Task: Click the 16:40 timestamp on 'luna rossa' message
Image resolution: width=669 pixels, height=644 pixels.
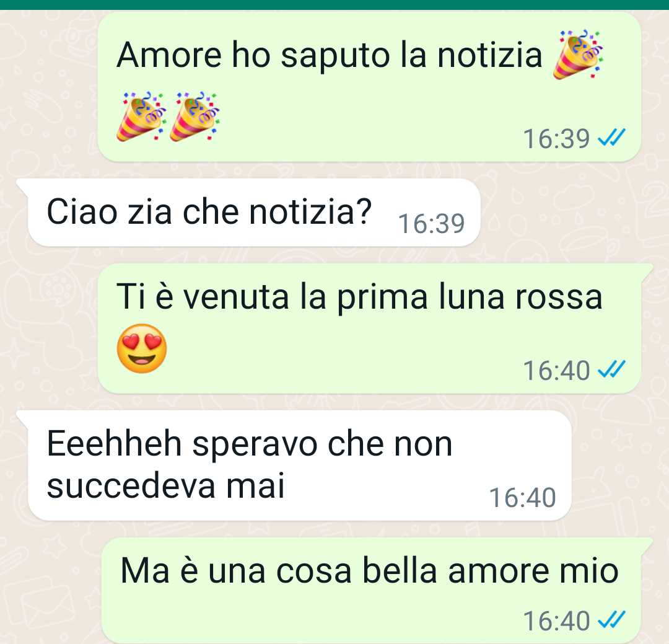Action: [x=556, y=370]
